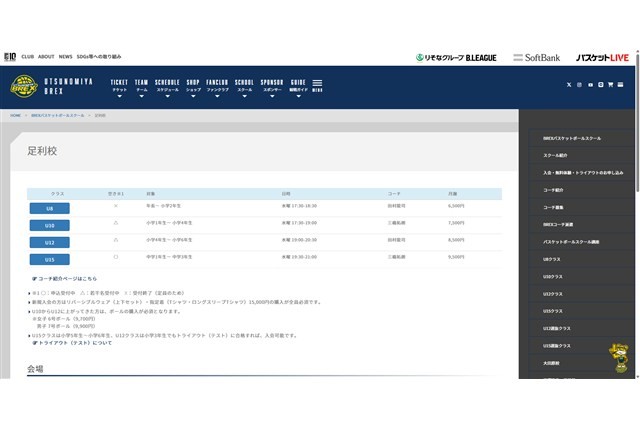Expand the GUIDE navigation dropdown
The height and width of the screenshot is (427, 640).
point(298,85)
